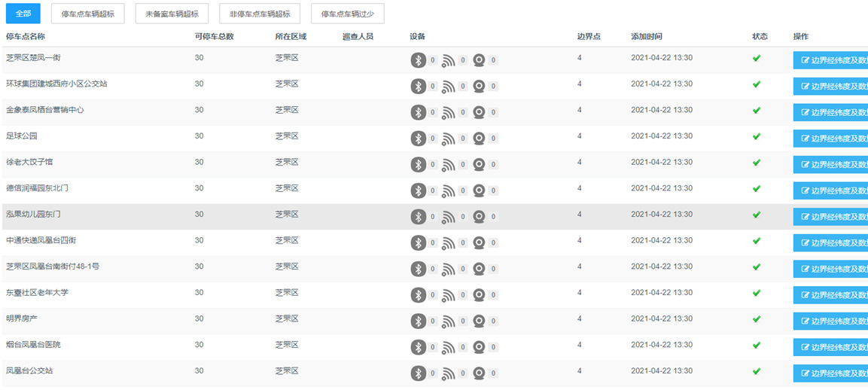Screen dimensions: 868x390
Task: Click camera icon in 环球集团建城西府小区公交站 row
Action: tap(479, 87)
